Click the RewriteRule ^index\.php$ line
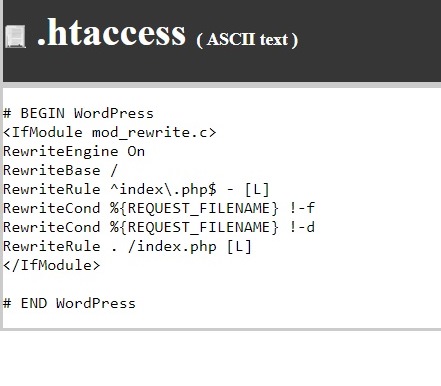Image resolution: width=441 pixels, height=386 pixels. click(136, 189)
